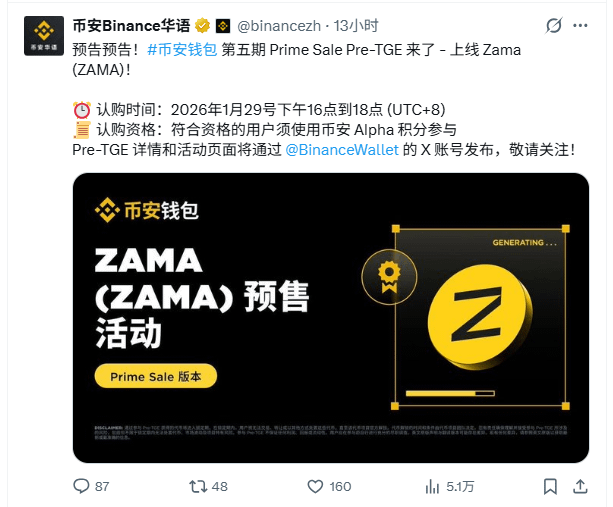
Task: Click the yellow progress bar in banner
Action: point(450,393)
